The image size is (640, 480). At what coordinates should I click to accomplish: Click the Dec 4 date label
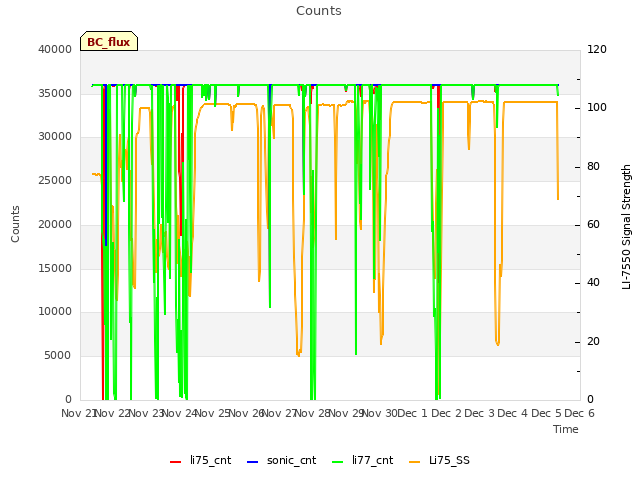(513, 413)
